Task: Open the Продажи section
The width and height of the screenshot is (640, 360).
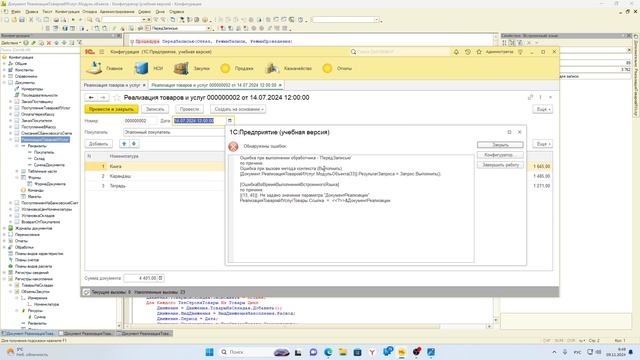Action: coord(237,68)
